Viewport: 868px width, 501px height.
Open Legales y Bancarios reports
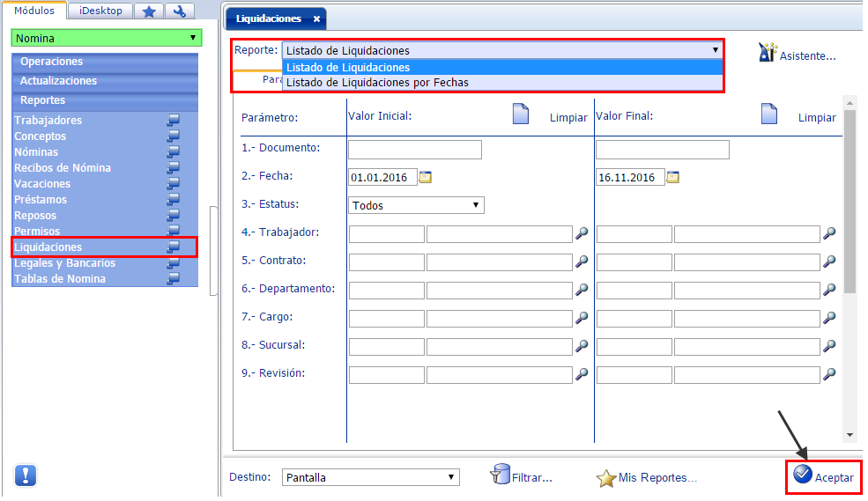pyautogui.click(x=64, y=262)
